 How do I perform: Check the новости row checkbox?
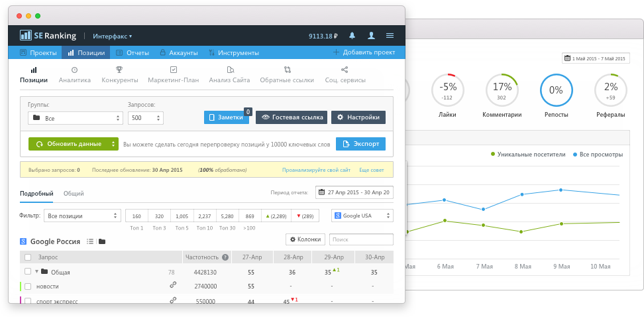point(28,286)
